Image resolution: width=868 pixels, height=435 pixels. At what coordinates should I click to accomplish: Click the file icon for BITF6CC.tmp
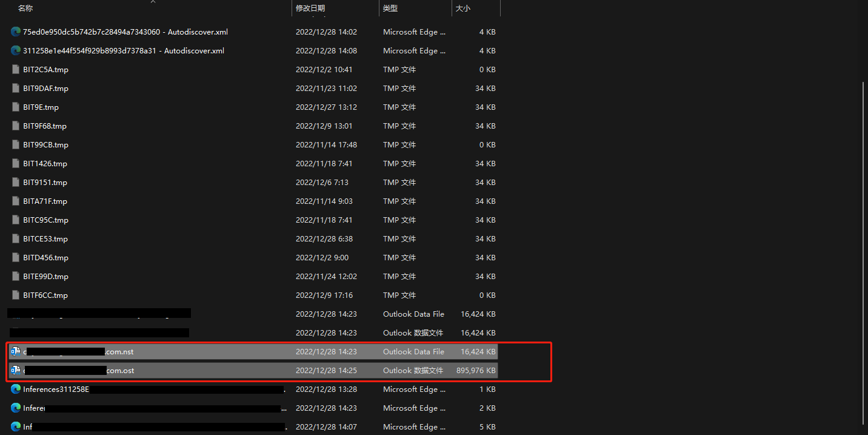coord(16,295)
